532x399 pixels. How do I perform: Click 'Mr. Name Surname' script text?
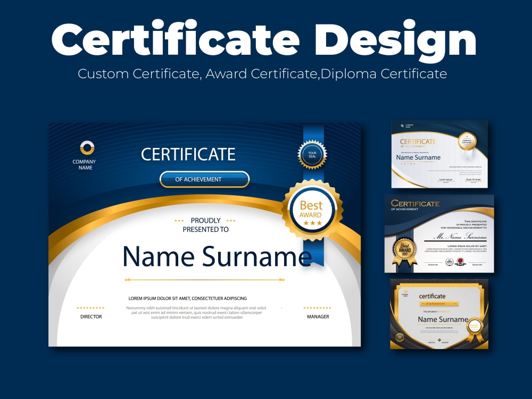coord(460,236)
